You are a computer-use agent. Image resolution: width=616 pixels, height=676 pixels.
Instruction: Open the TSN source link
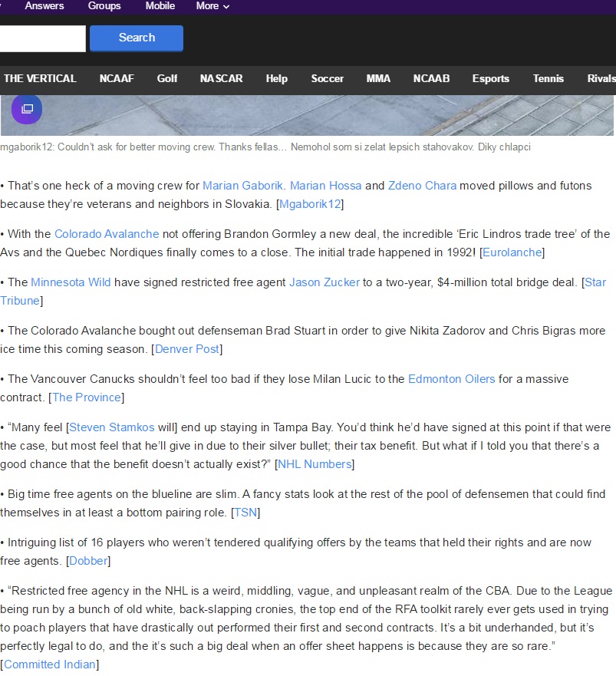point(245,513)
